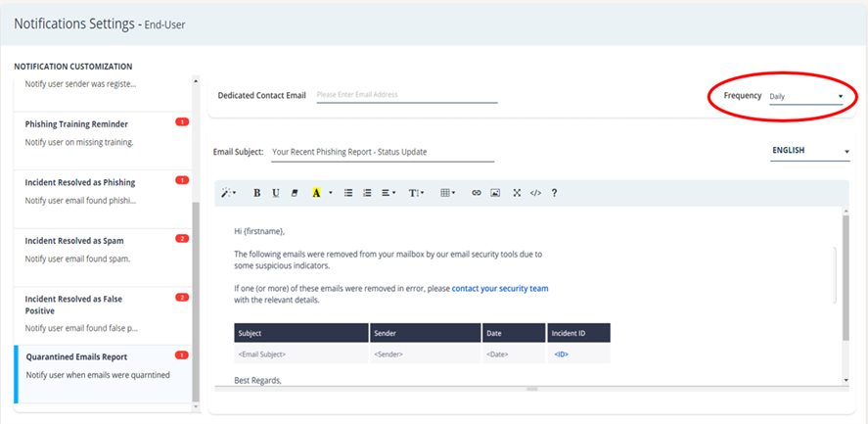The width and height of the screenshot is (868, 424).
Task: Click the Sender table header cell
Action: click(x=425, y=333)
